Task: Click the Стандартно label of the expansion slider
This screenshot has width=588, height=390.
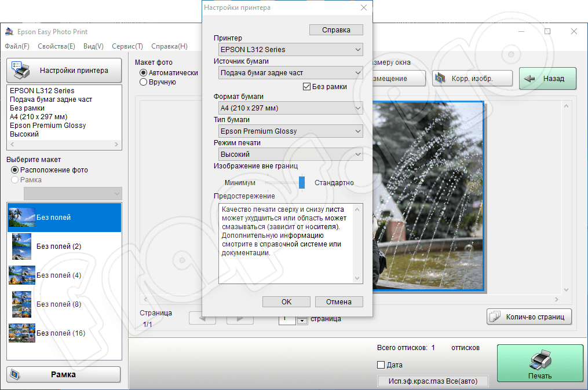Action: click(x=334, y=183)
